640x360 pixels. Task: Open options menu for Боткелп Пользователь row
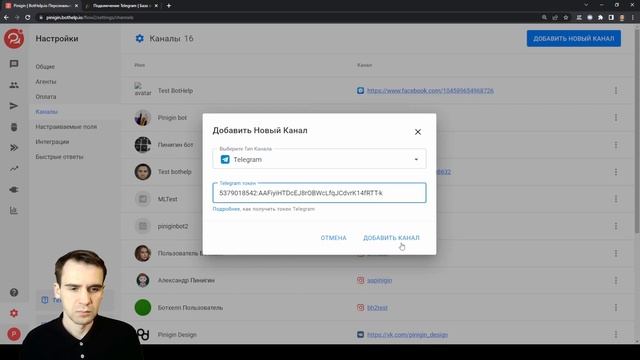(616, 308)
